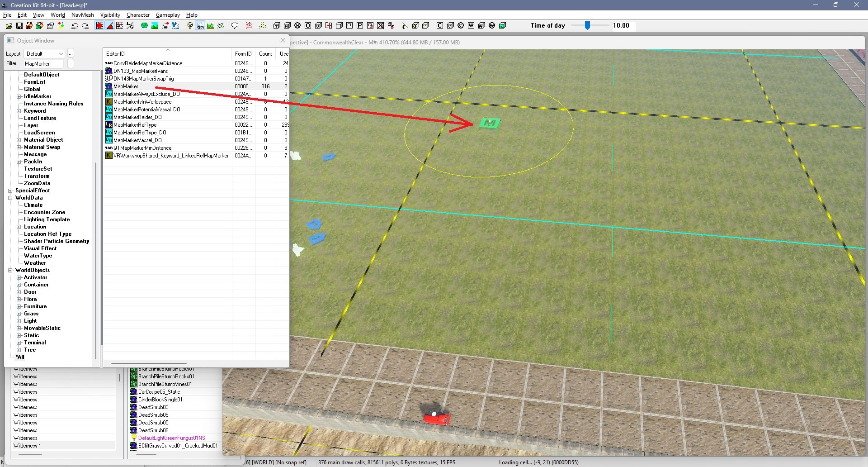868x467 pixels.
Task: Sort by the Count column header
Action: (x=265, y=54)
